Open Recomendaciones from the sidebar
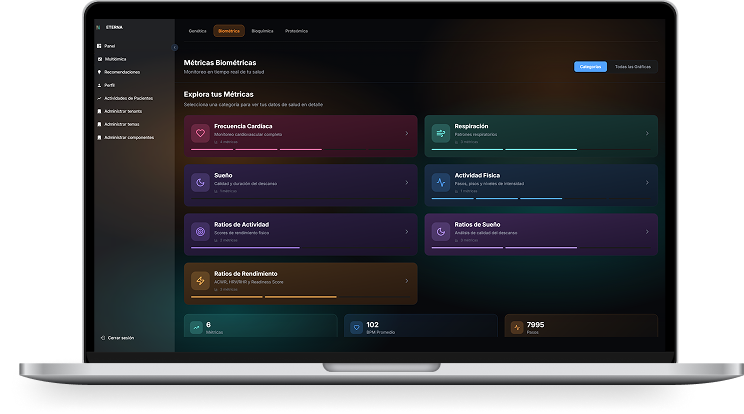744x414 pixels. [121, 72]
